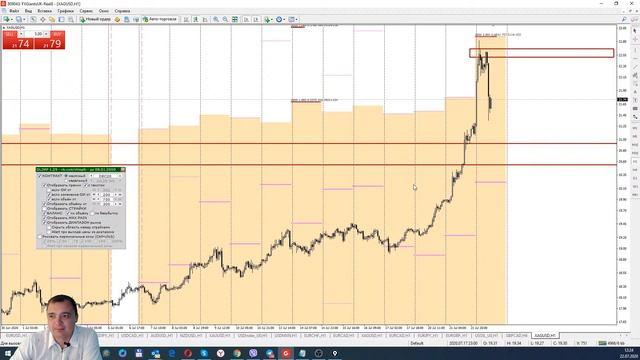The image size is (640, 360).
Task: Enable Отображать СТРАЙКИ checkbox
Action: [x=44, y=209]
